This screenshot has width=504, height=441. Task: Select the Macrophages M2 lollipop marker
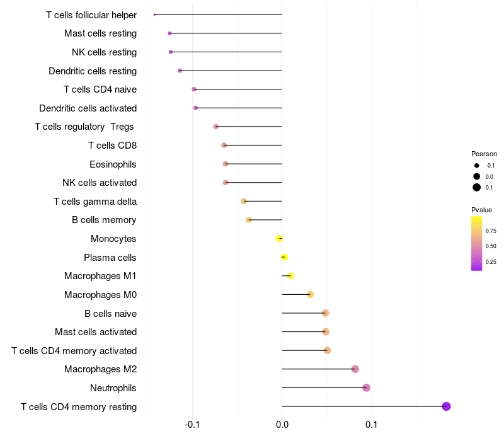coord(355,369)
